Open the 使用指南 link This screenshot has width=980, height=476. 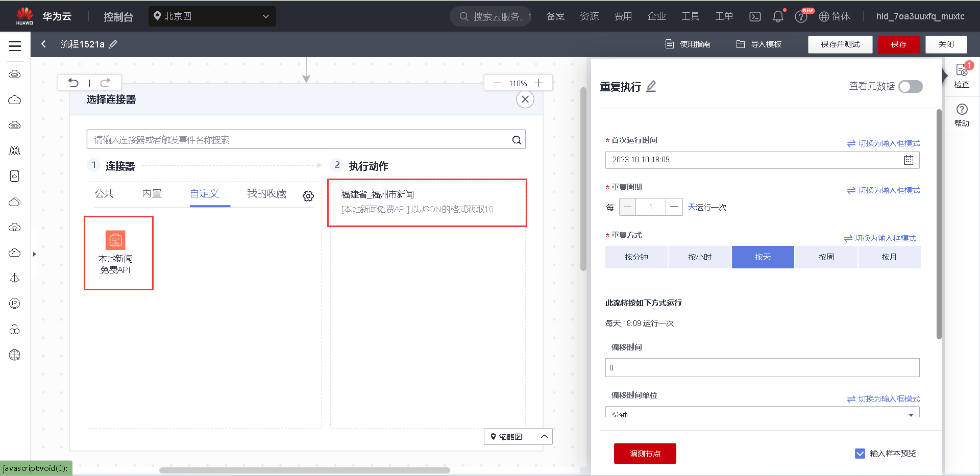pos(688,44)
